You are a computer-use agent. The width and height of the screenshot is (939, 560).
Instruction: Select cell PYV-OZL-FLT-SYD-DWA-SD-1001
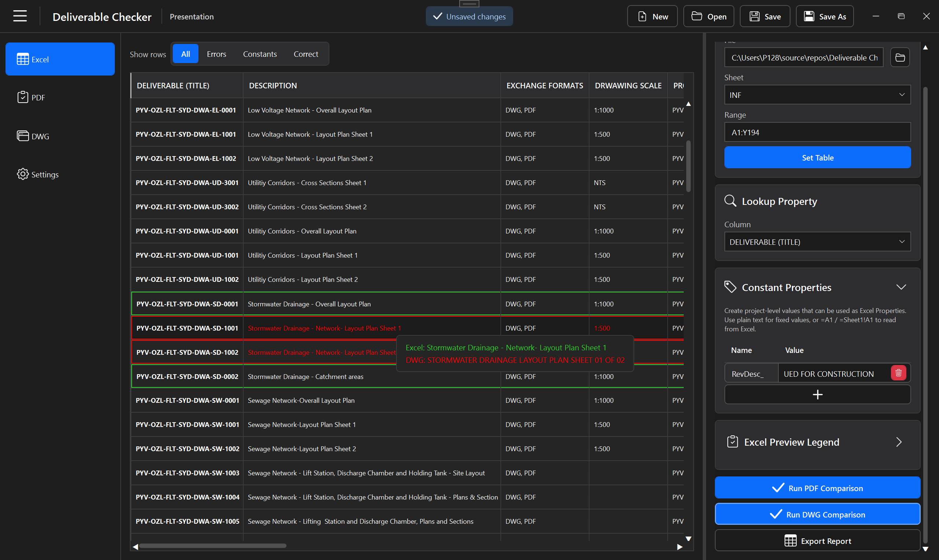pyautogui.click(x=187, y=328)
